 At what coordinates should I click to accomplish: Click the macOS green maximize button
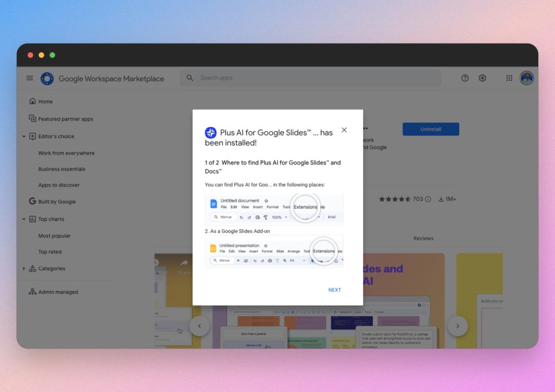tap(53, 55)
